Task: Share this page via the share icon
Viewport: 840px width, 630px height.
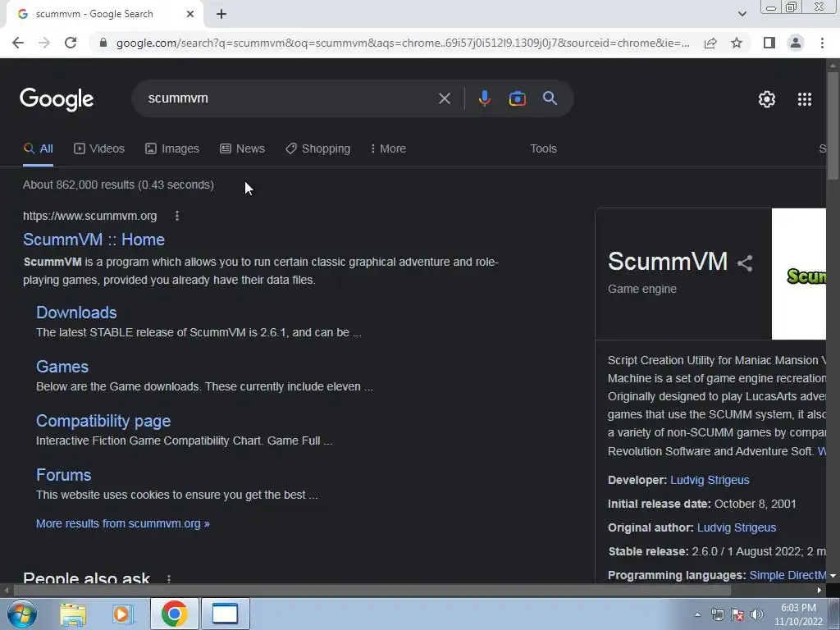Action: click(710, 43)
